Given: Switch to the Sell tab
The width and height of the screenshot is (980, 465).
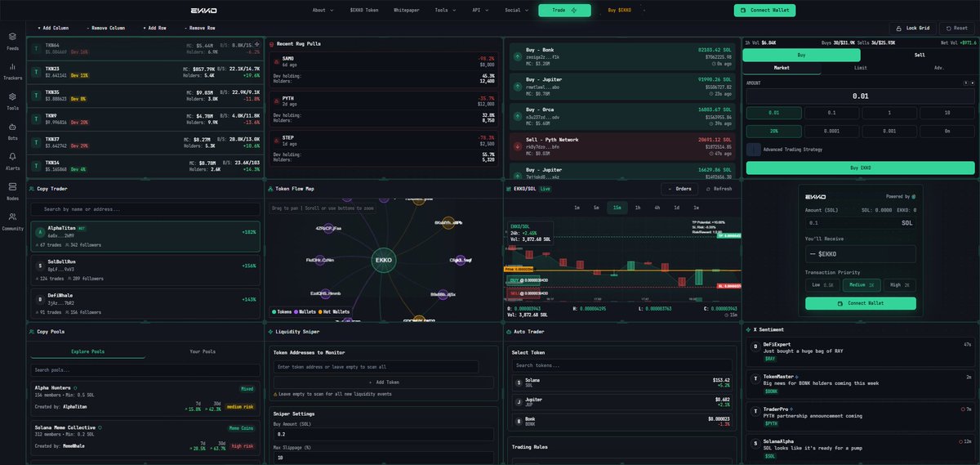Looking at the screenshot, I should click(x=920, y=55).
